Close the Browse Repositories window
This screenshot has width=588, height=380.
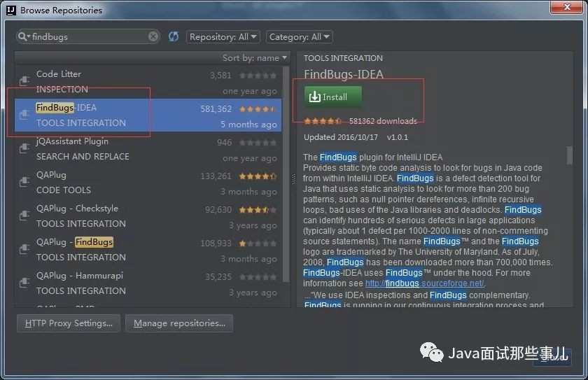click(x=566, y=7)
